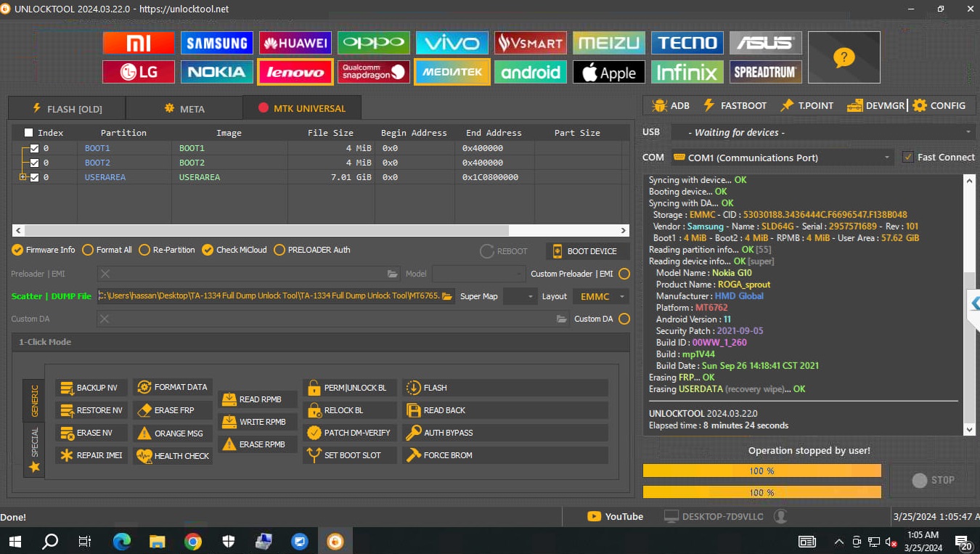Select the Tecno brand logo
The height and width of the screenshot is (554, 980).
[x=687, y=43]
